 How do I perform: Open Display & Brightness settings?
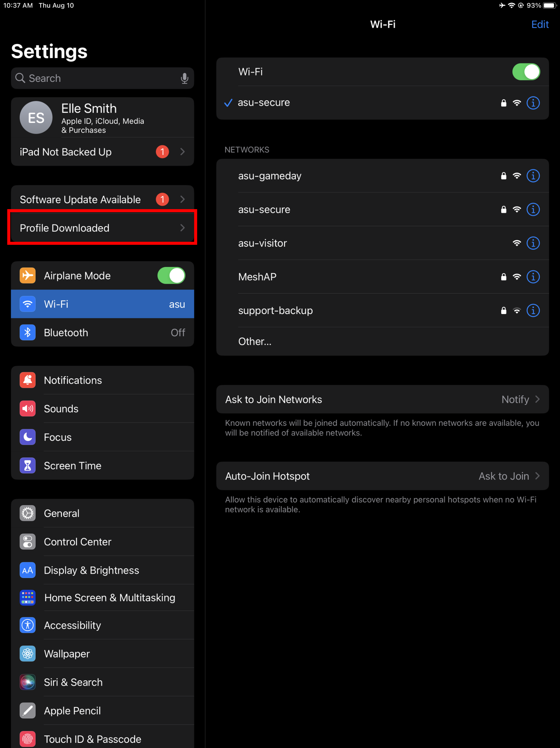click(x=102, y=571)
